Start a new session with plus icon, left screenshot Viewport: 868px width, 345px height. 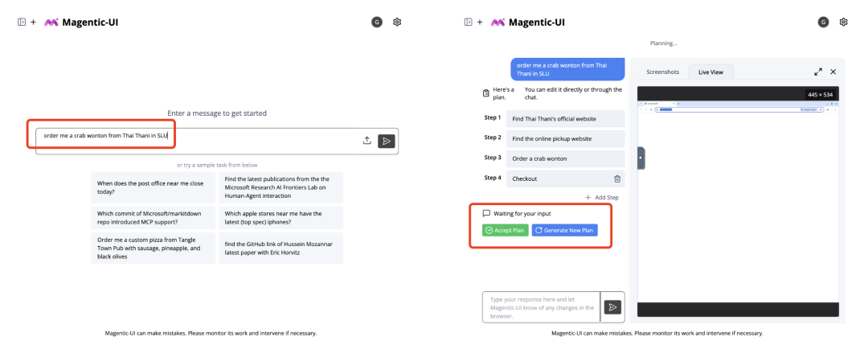[33, 23]
